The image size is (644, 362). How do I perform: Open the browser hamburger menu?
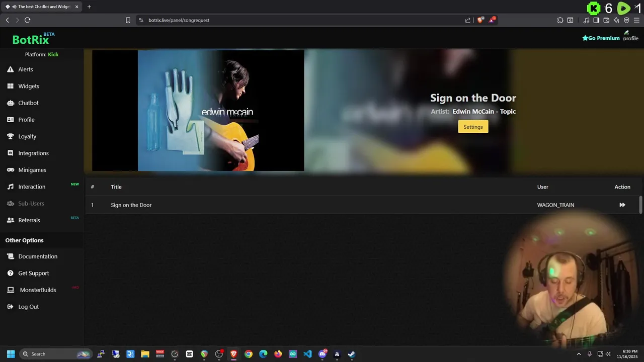tap(636, 20)
